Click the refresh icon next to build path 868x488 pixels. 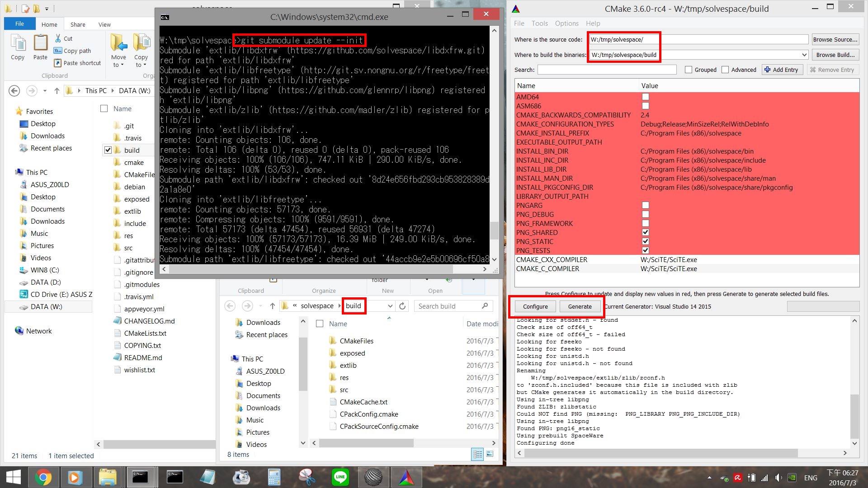(x=402, y=306)
